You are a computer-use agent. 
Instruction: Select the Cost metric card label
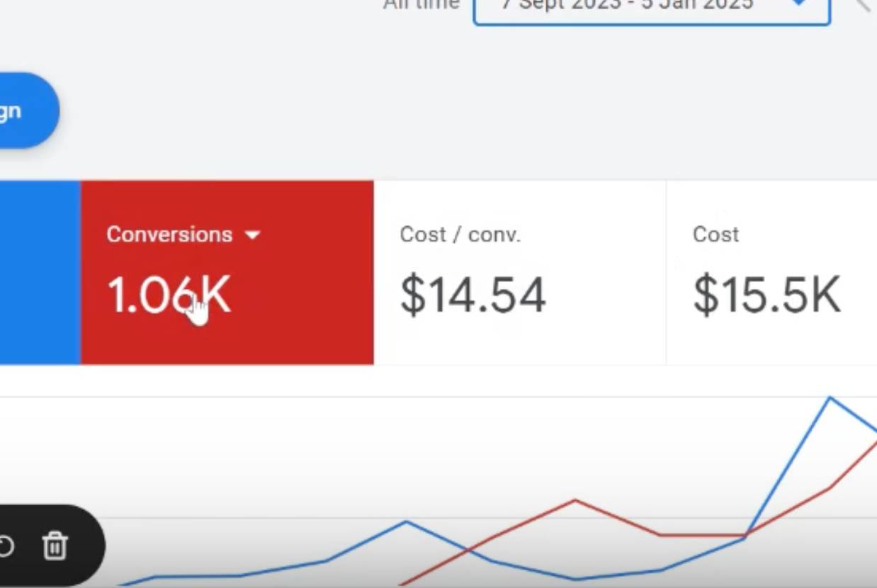click(x=715, y=234)
